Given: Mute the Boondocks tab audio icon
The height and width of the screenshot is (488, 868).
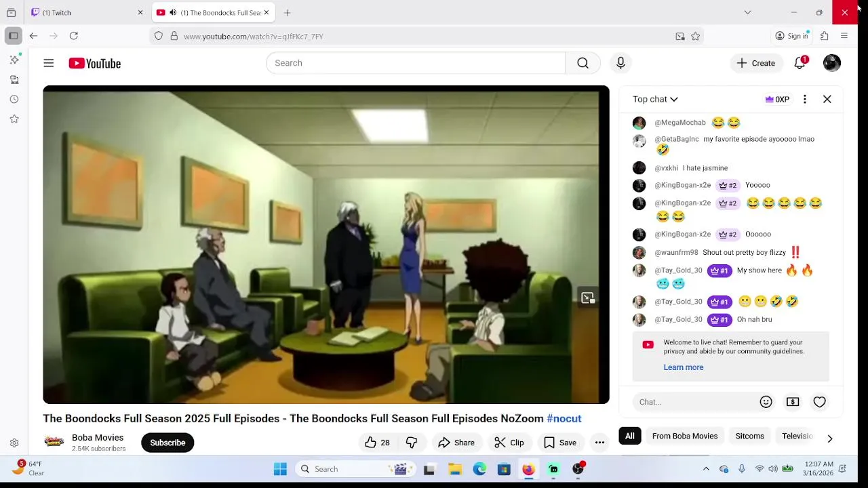Looking at the screenshot, I should [173, 12].
